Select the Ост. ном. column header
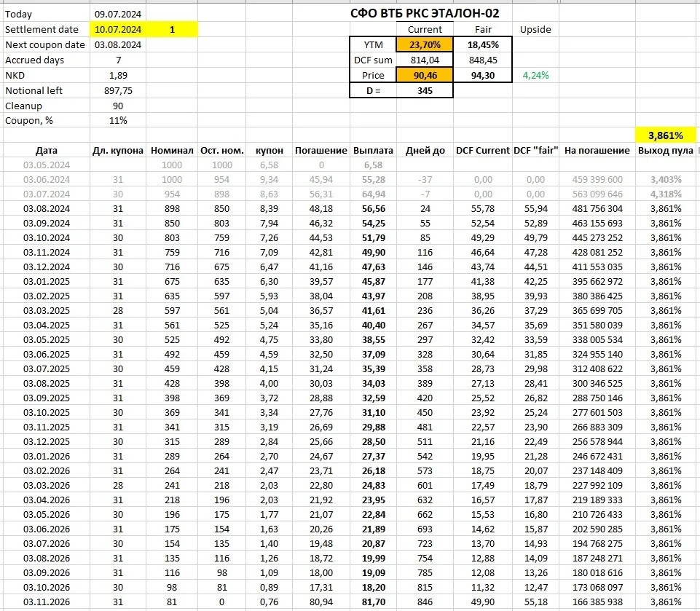The height and width of the screenshot is (611, 700). coord(222,151)
